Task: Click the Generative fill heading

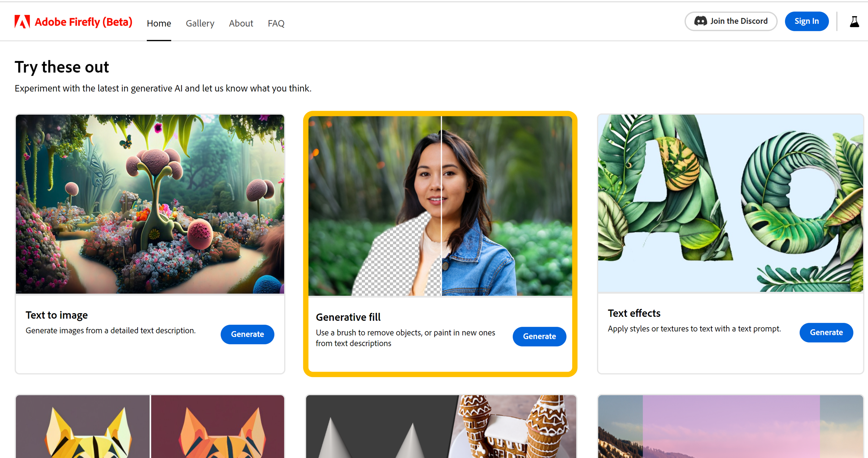Action: pyautogui.click(x=348, y=317)
